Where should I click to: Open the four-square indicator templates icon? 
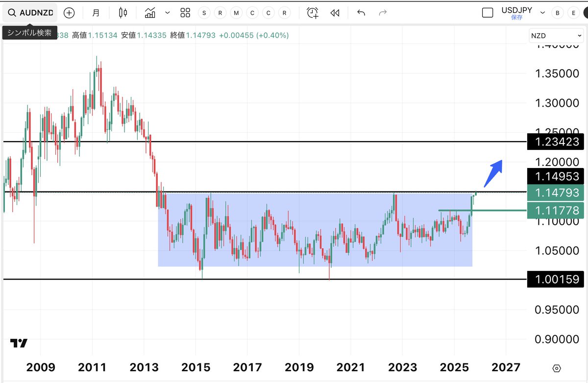[x=185, y=13]
